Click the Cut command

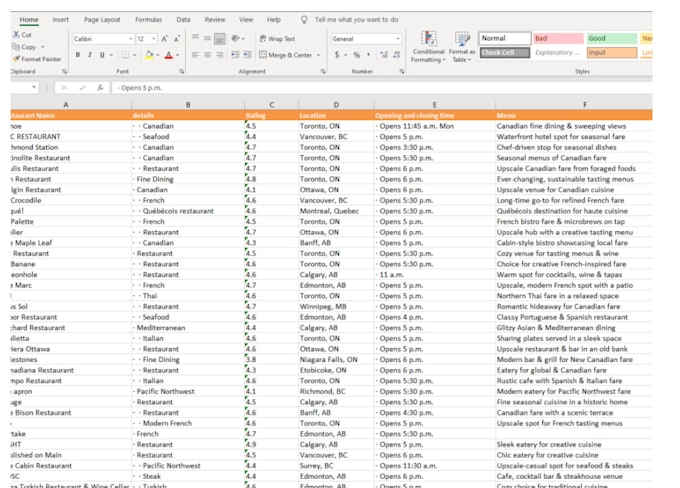click(22, 35)
